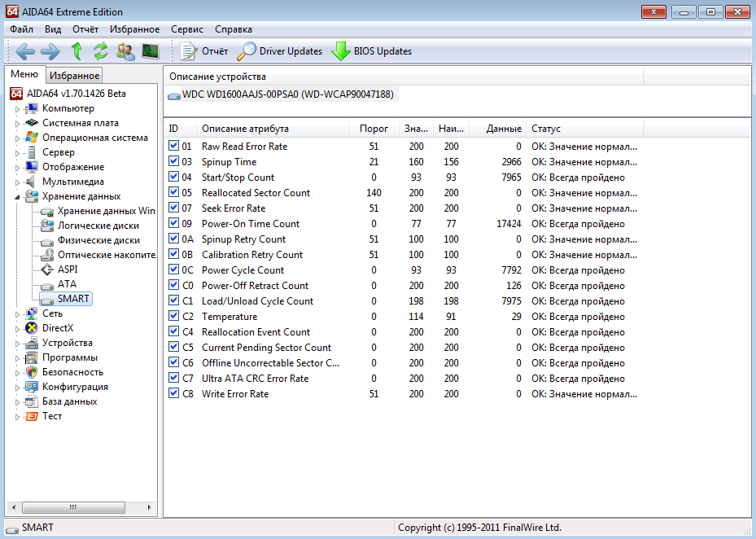Open the system monitor graph icon
Viewport: 756px width, 539px height.
point(151,51)
